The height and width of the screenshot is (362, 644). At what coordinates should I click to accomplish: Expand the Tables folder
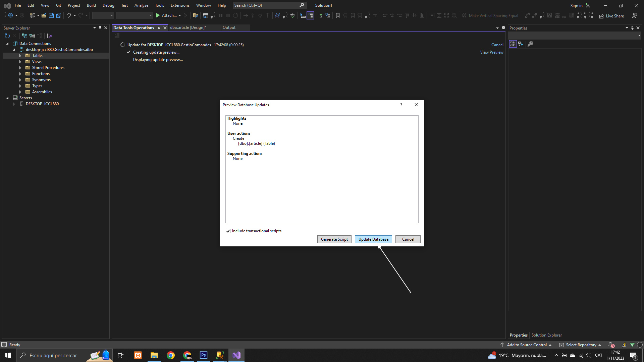coord(20,56)
